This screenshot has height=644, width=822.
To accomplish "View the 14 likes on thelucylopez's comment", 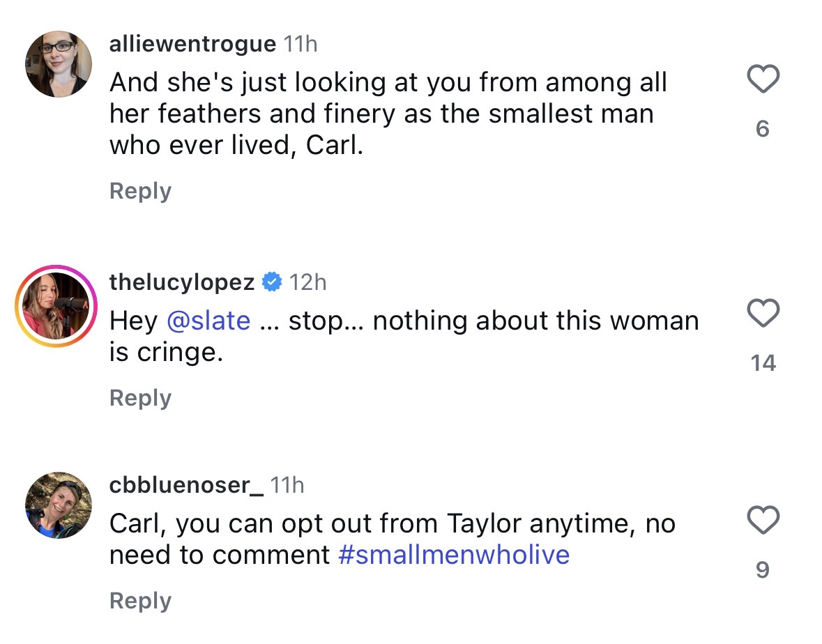I will pyautogui.click(x=763, y=363).
